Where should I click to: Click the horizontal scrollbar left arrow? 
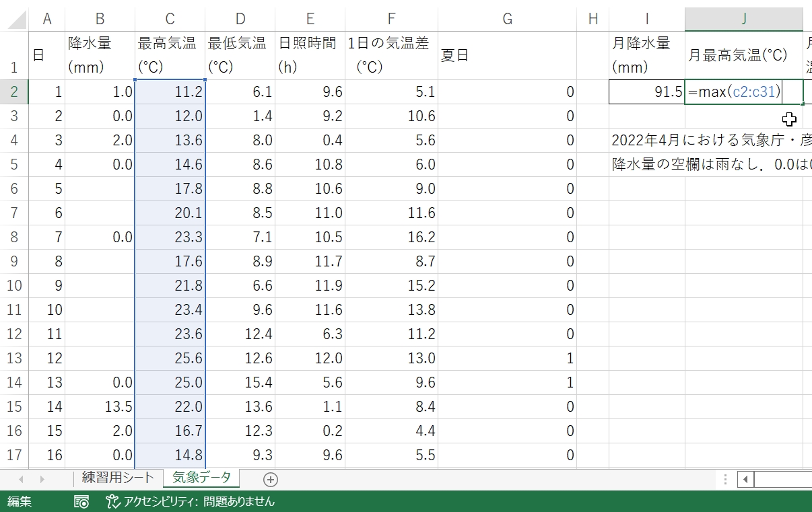point(745,479)
